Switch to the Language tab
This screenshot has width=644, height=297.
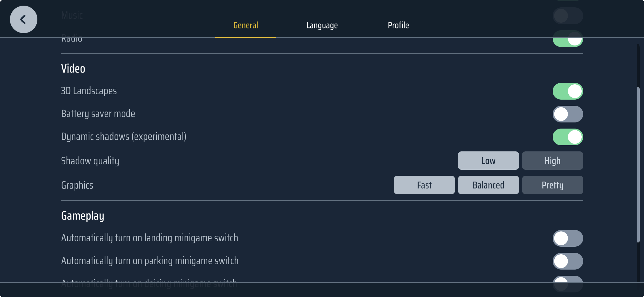[x=322, y=25]
